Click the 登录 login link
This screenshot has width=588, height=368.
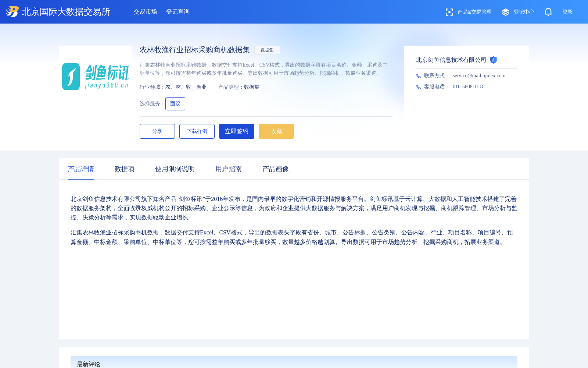click(x=567, y=12)
